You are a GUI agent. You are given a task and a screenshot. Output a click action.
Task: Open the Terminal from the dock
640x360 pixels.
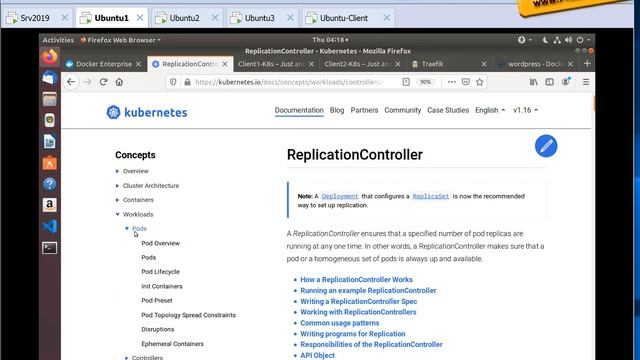[49, 248]
